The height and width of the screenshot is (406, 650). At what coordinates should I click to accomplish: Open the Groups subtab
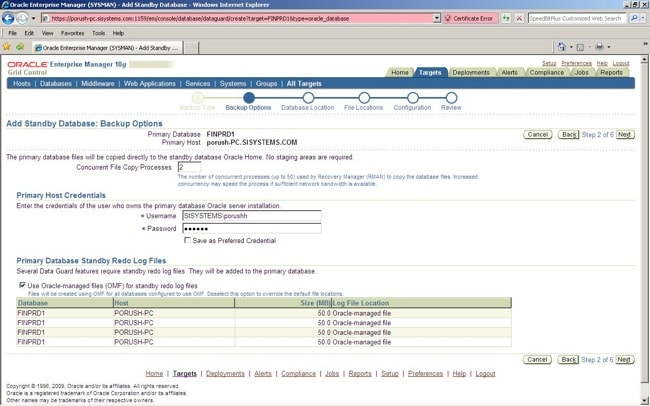point(266,83)
